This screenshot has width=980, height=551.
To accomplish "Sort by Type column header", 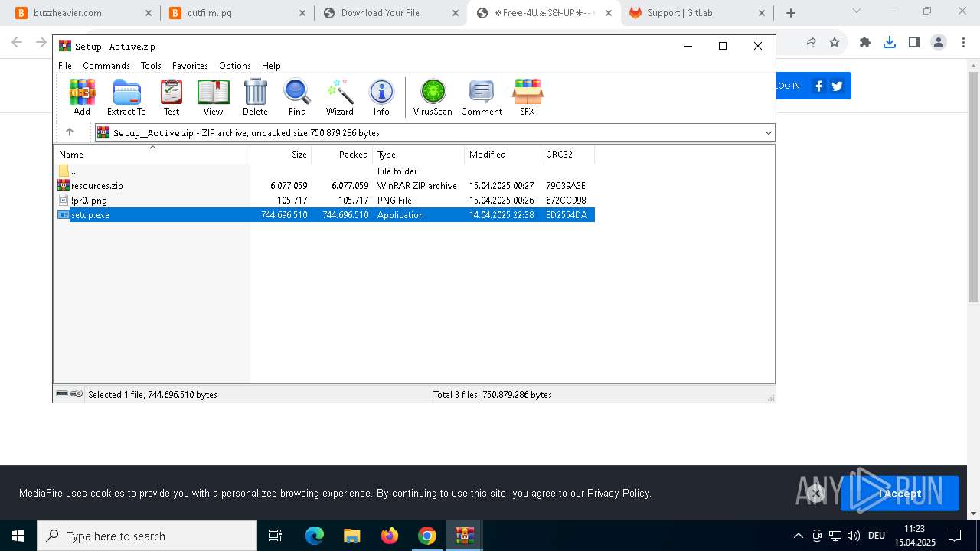I will click(x=419, y=155).
